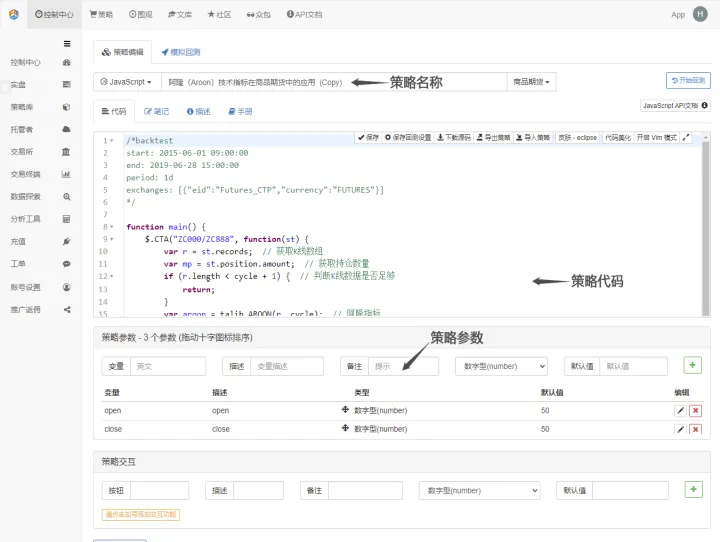Click the 备注 提示 input in 策略参数
The image size is (720, 542).
tap(404, 366)
